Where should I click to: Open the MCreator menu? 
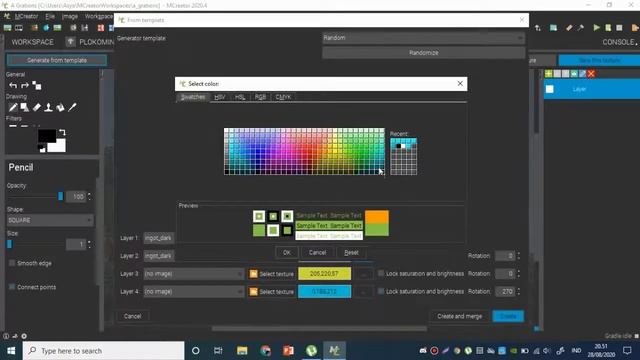click(26, 16)
